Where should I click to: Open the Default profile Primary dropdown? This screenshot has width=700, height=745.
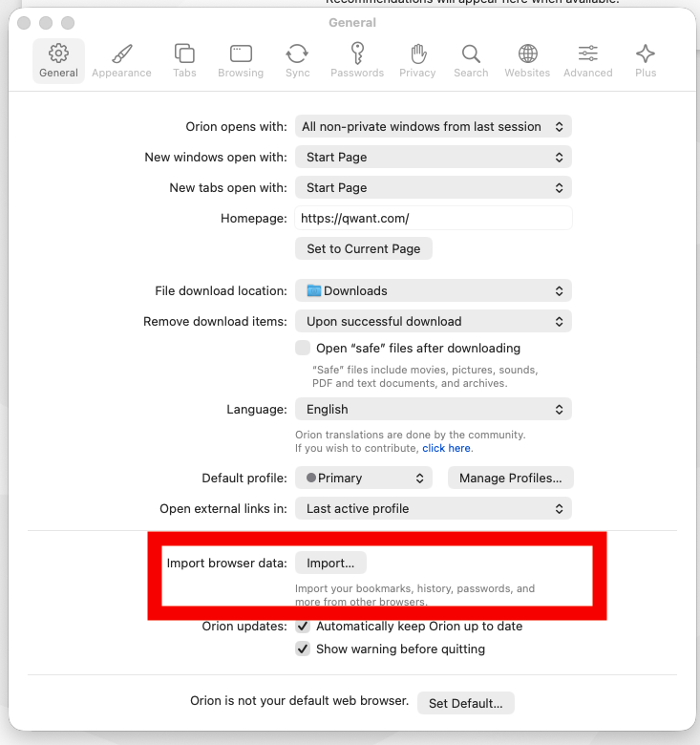click(x=364, y=478)
